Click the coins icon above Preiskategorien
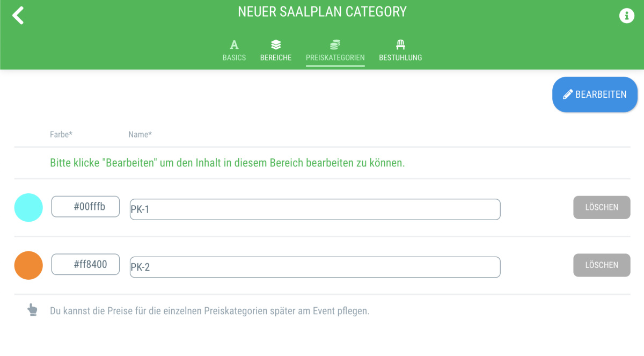644x356 pixels. (x=335, y=45)
